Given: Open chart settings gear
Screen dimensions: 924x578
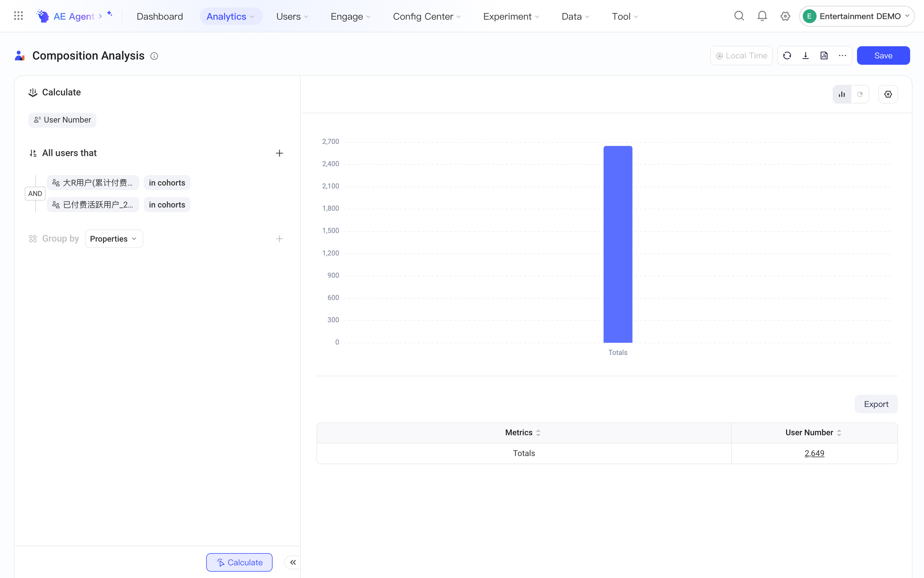Looking at the screenshot, I should coord(888,95).
